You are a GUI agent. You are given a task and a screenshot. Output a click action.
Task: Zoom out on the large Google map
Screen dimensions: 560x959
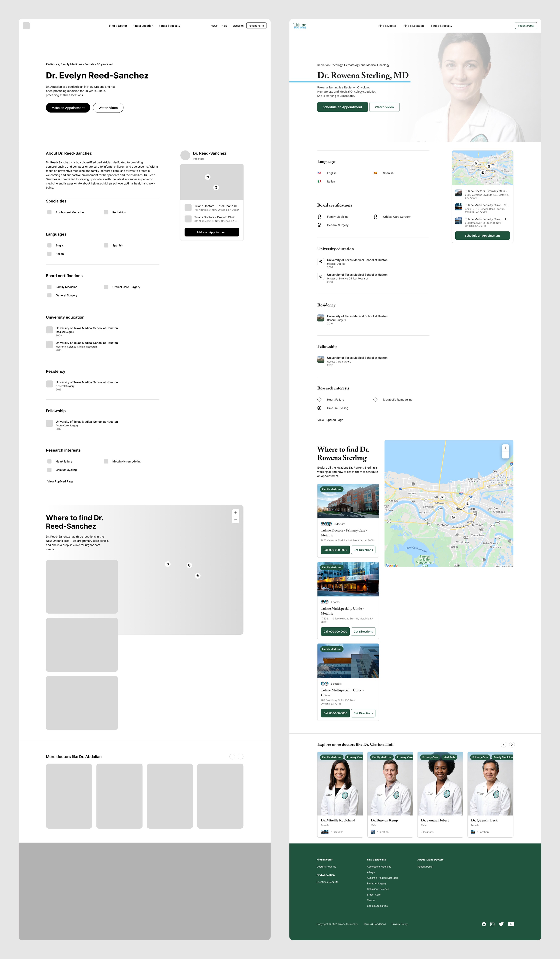(505, 455)
